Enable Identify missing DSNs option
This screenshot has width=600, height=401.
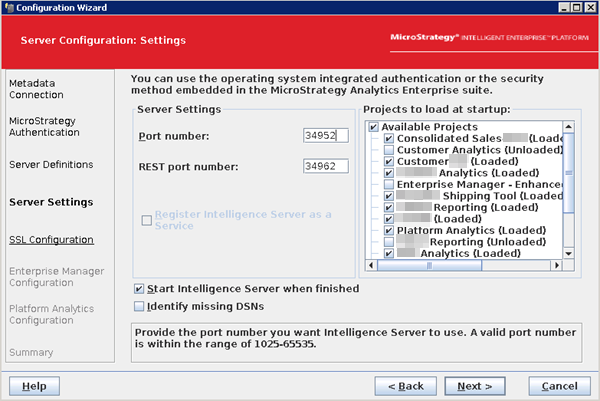(140, 306)
